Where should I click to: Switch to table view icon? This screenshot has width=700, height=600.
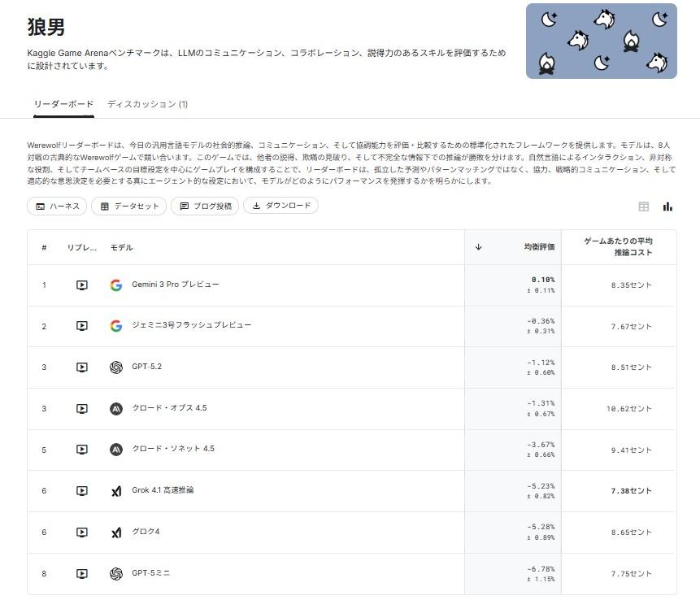pos(644,207)
